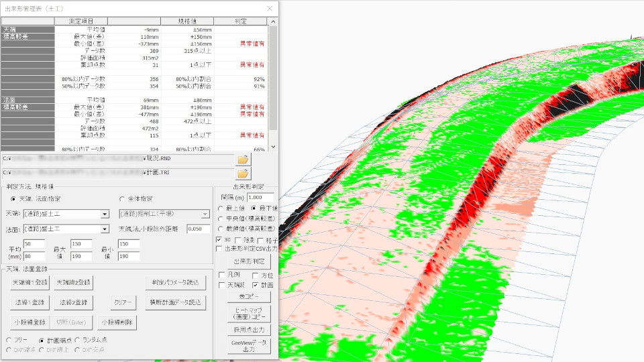The width and height of the screenshot is (644, 362).
Task: Click the GeoViewデータ出力 button
Action: [x=248, y=345]
